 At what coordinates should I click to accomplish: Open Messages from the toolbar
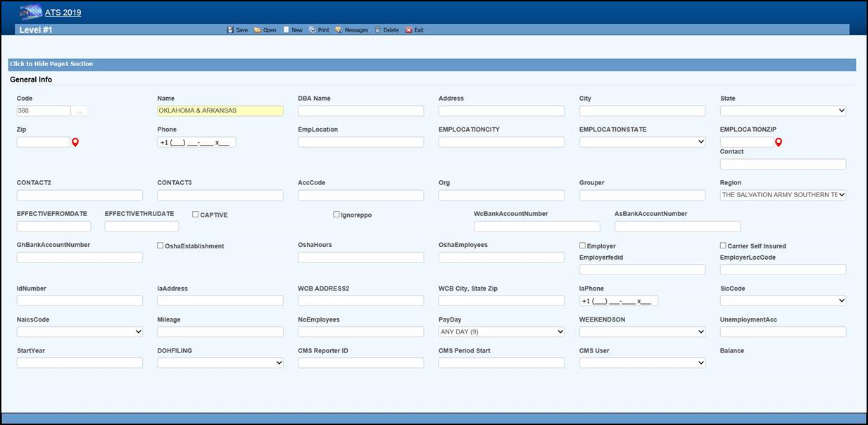(339, 30)
